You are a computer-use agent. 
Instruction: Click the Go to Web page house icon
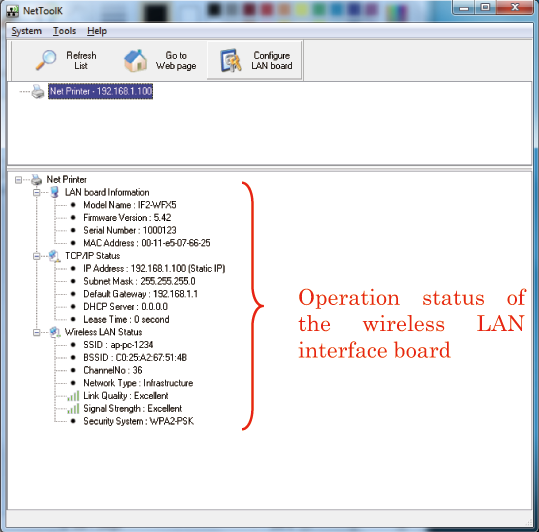pos(135,60)
